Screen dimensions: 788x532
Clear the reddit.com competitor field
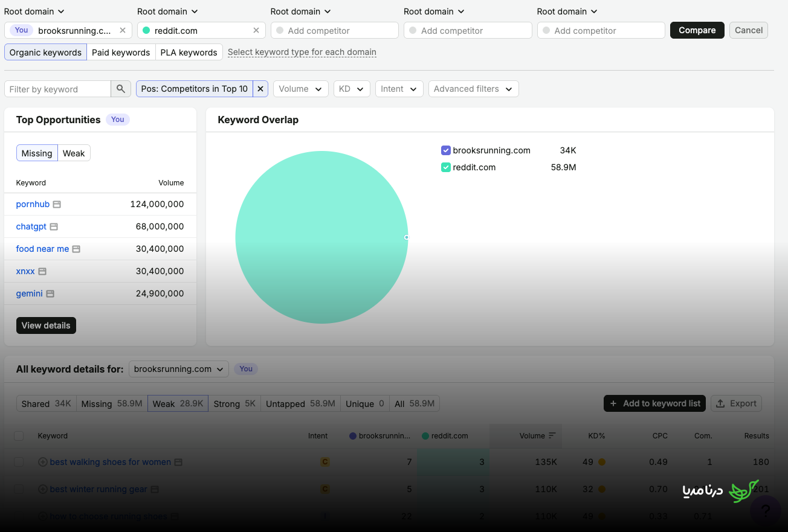tap(256, 30)
